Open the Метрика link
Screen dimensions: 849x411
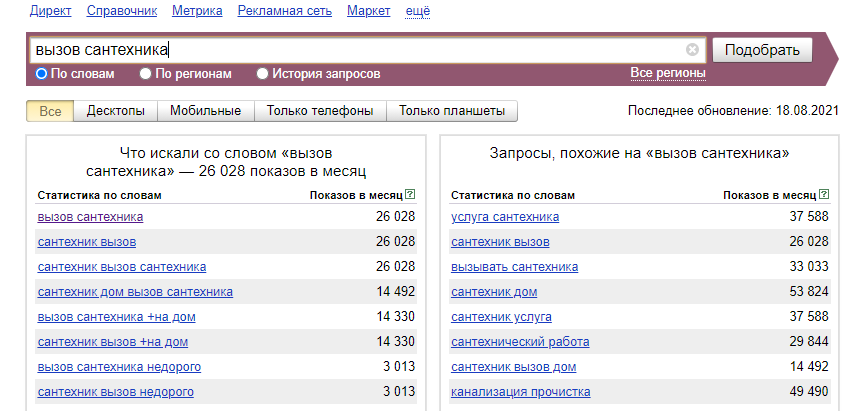(197, 11)
